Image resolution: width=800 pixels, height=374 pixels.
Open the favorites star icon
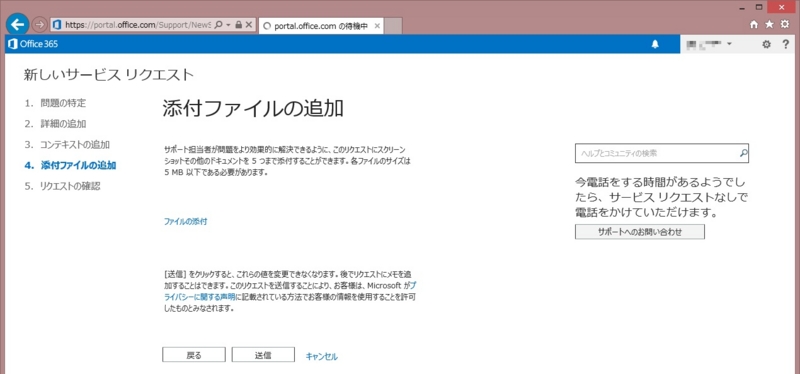click(x=769, y=24)
